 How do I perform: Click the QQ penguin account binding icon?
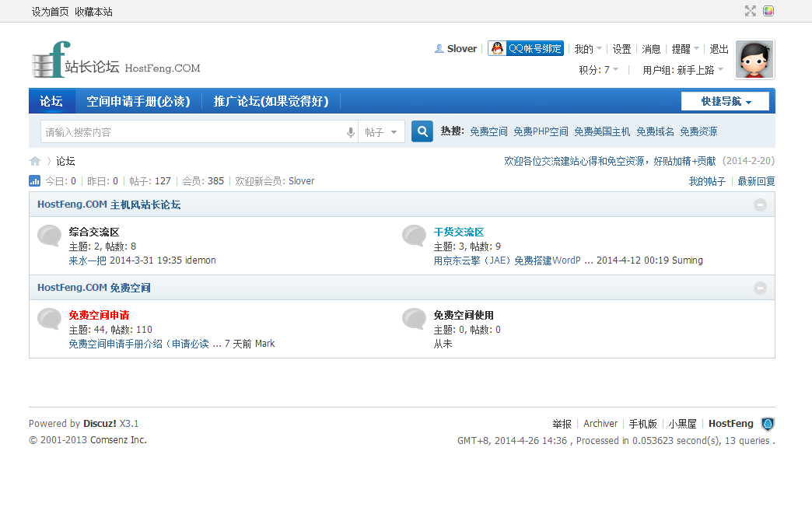pyautogui.click(x=497, y=49)
